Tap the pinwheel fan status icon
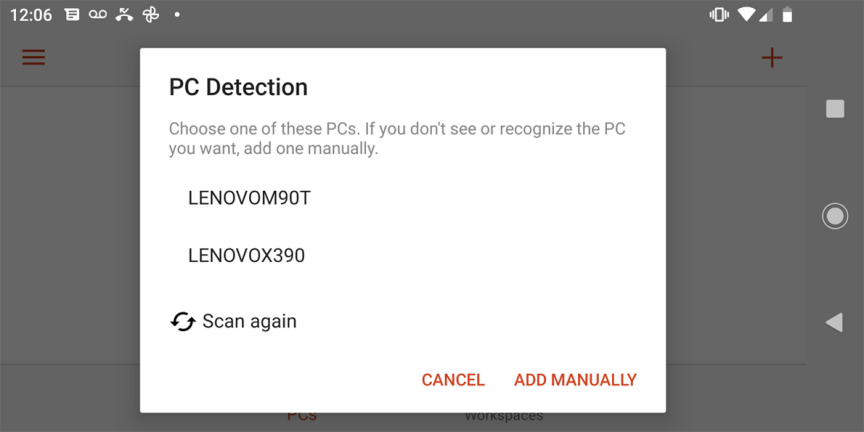 pyautogui.click(x=151, y=15)
